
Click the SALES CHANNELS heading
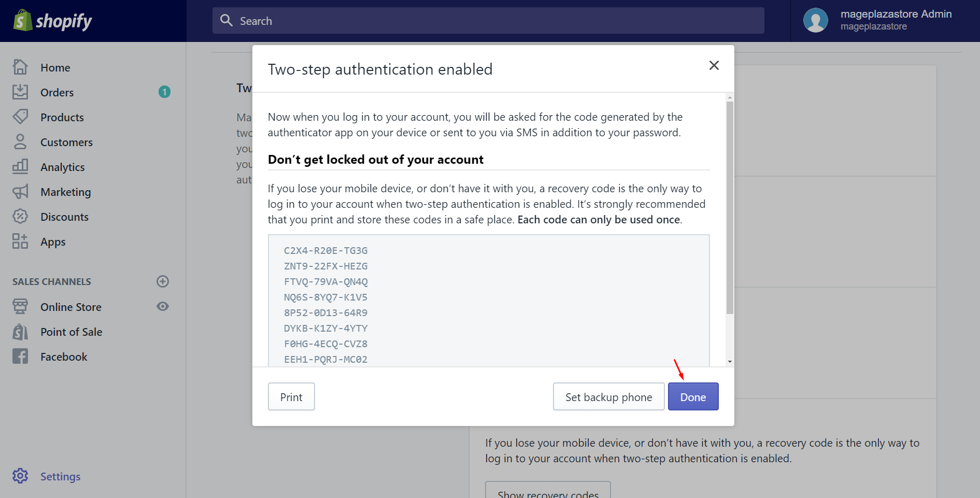tap(52, 281)
